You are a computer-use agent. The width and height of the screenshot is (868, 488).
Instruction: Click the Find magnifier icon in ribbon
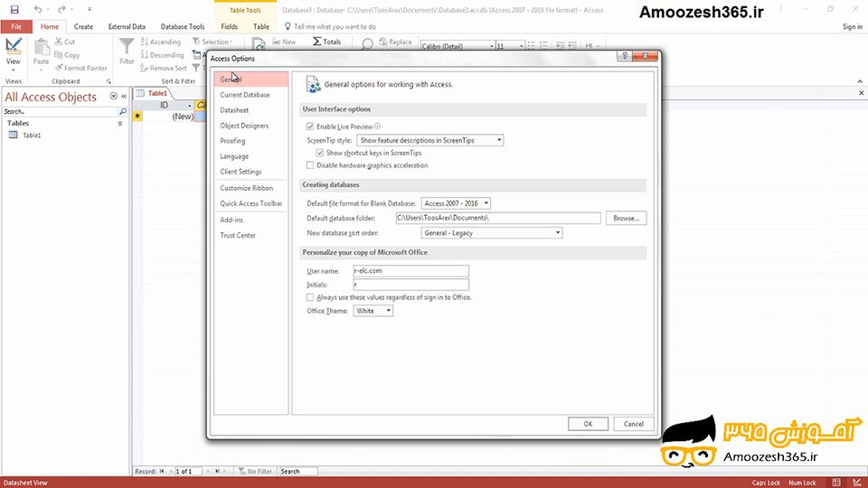tap(367, 43)
